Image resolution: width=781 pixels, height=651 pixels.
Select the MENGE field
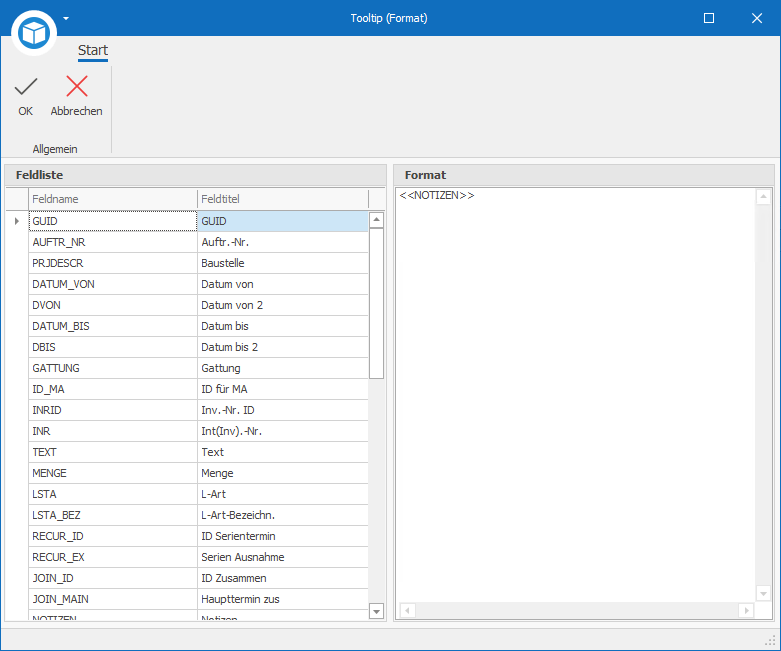[113, 473]
